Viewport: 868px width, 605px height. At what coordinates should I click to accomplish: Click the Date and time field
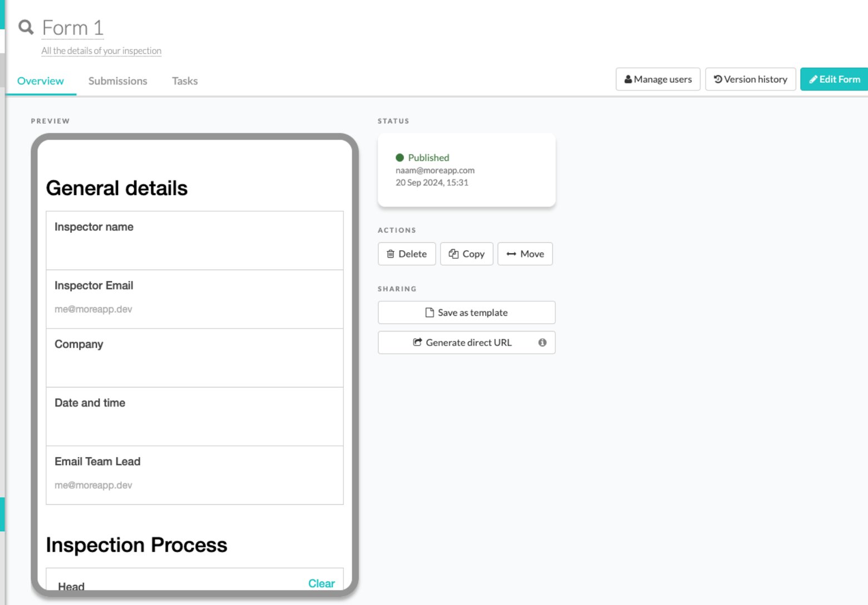(194, 417)
